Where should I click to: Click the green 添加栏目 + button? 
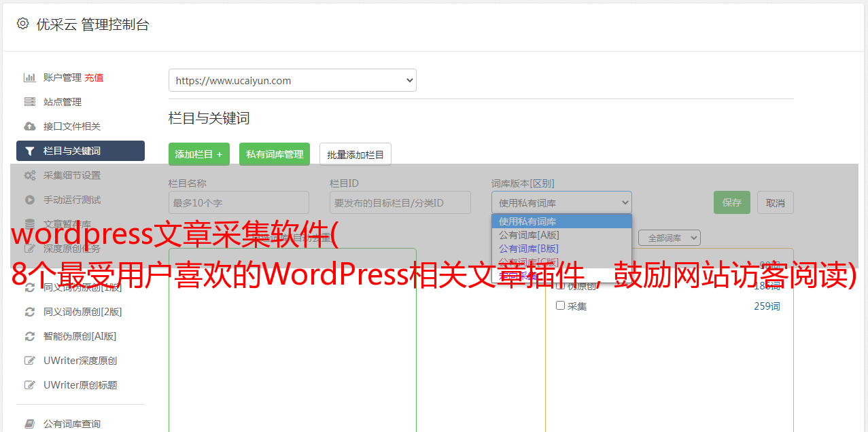coord(199,154)
